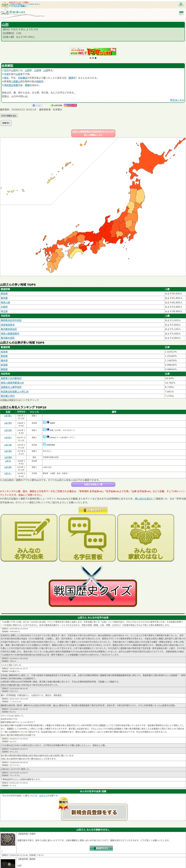Click the Instagram フォローする button
The height and width of the screenshot is (868, 186).
click(71, 105)
